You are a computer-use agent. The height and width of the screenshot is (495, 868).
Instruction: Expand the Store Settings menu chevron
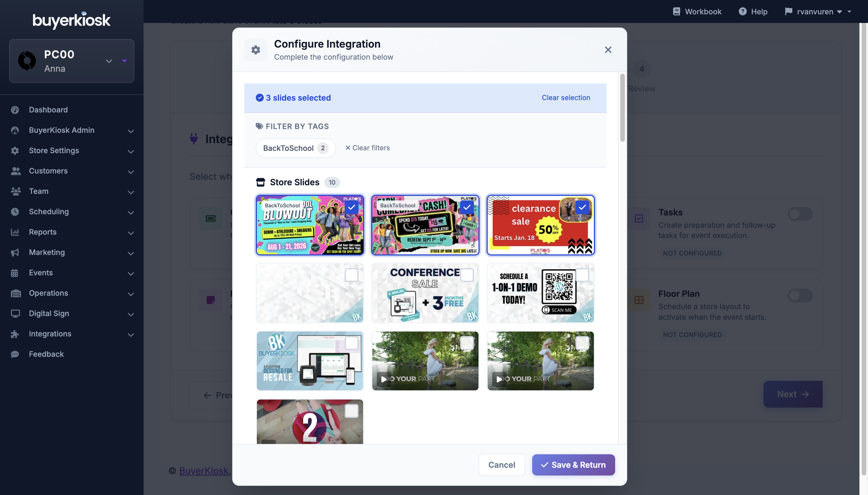click(x=131, y=151)
